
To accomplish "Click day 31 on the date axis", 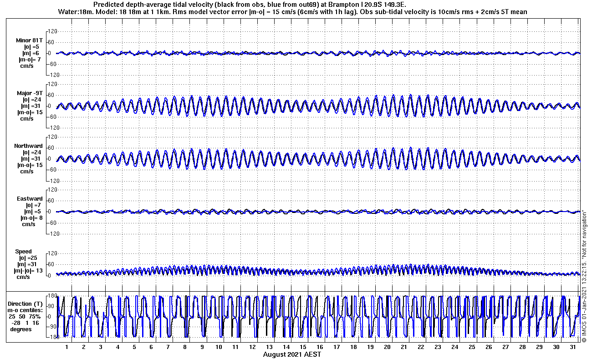I will coord(572,347).
